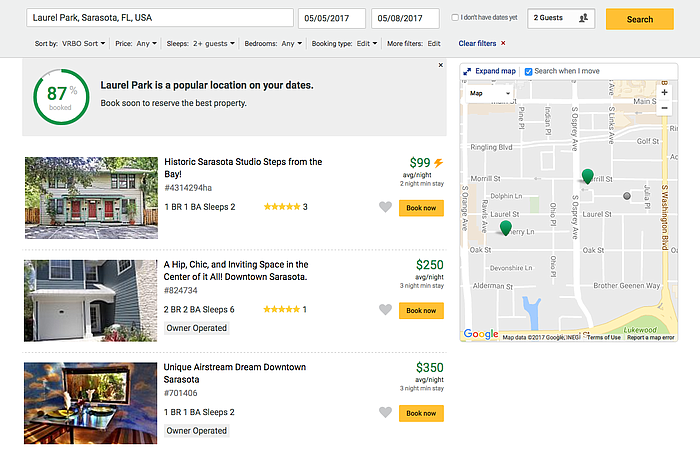This screenshot has width=700, height=460.
Task: Zoom out the map with minus
Action: coord(664,108)
